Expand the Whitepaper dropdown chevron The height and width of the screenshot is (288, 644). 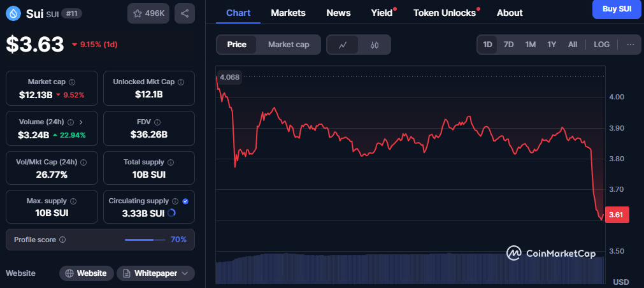tap(185, 273)
